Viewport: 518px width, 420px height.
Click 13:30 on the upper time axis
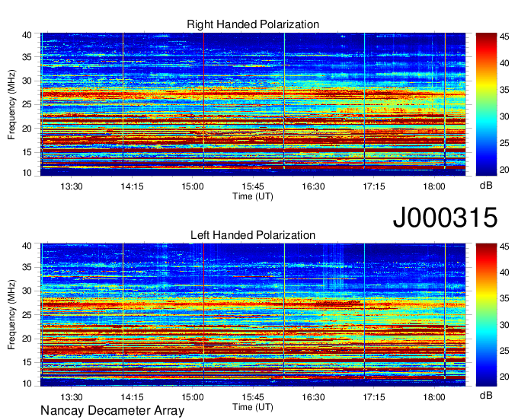click(x=72, y=186)
